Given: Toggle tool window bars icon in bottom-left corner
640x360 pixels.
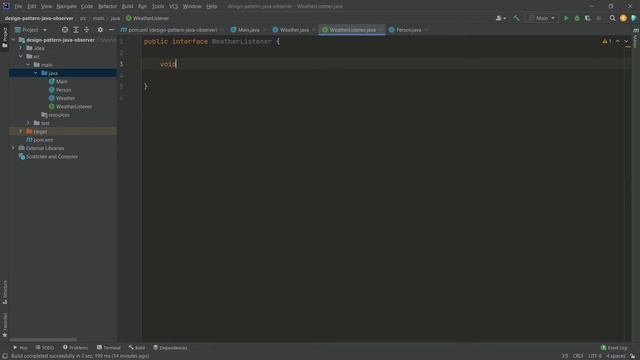Looking at the screenshot, I should (x=4, y=356).
